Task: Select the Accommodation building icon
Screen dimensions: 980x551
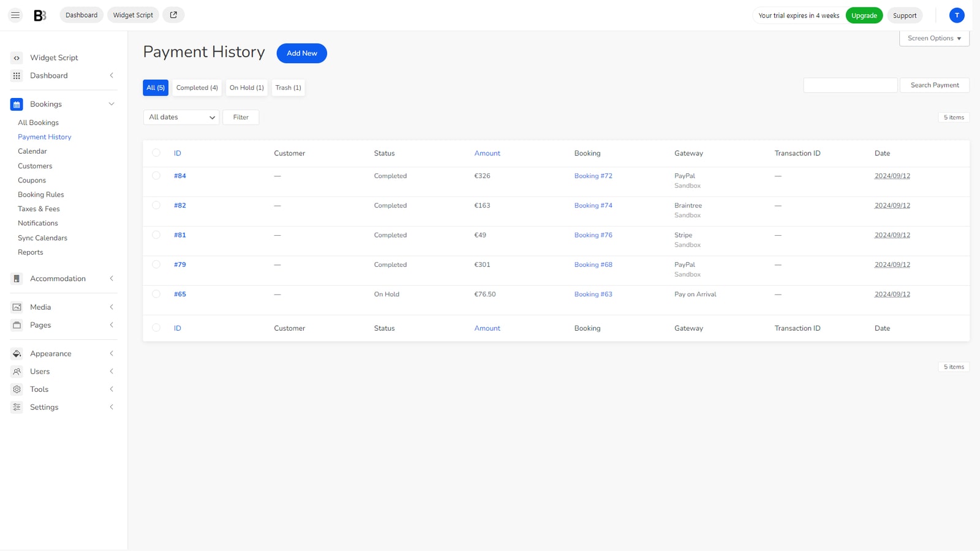Action: pyautogui.click(x=16, y=279)
